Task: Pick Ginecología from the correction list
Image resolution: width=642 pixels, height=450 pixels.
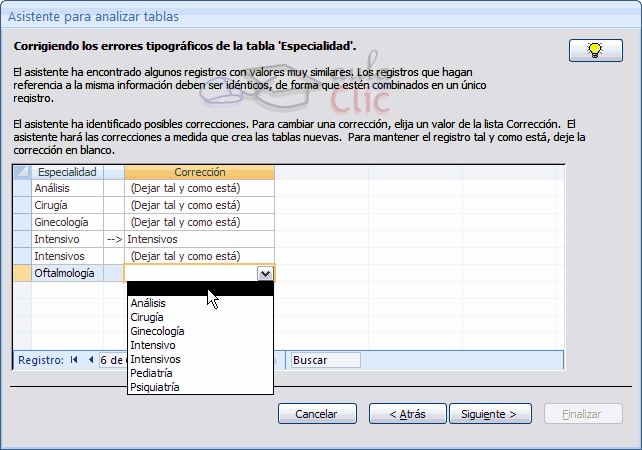Action: click(157, 331)
